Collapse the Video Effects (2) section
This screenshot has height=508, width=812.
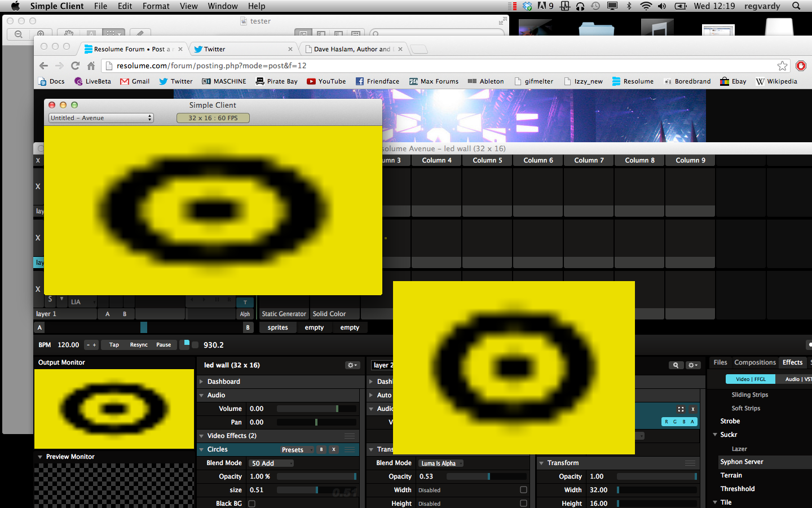tap(201, 436)
